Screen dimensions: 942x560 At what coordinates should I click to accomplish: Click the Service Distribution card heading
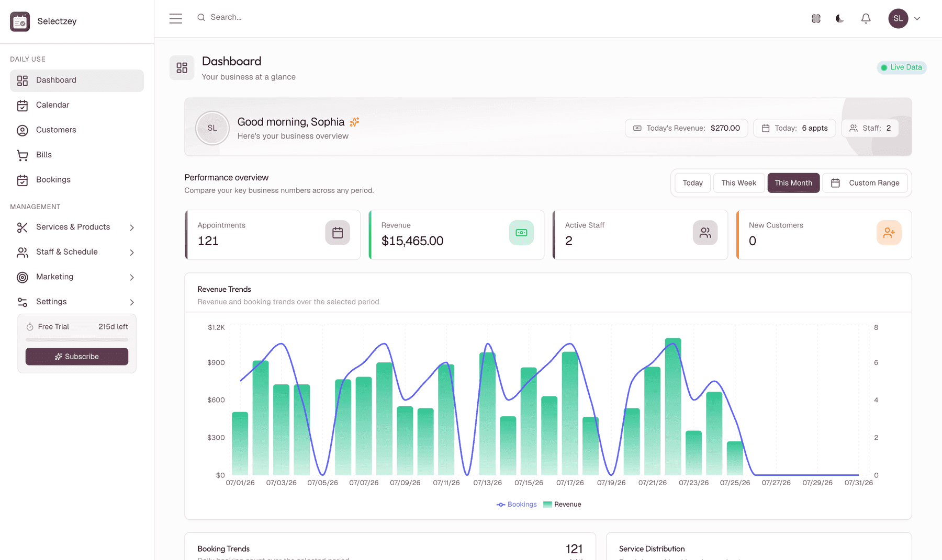652,549
